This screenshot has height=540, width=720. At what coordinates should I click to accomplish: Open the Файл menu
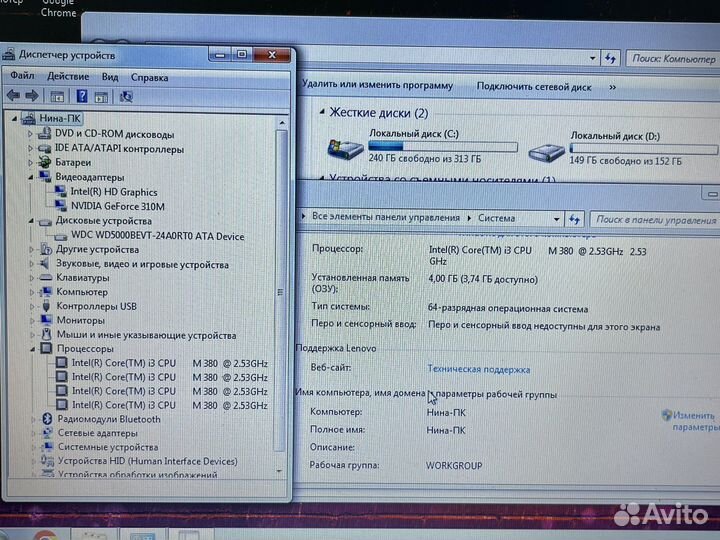tap(22, 75)
